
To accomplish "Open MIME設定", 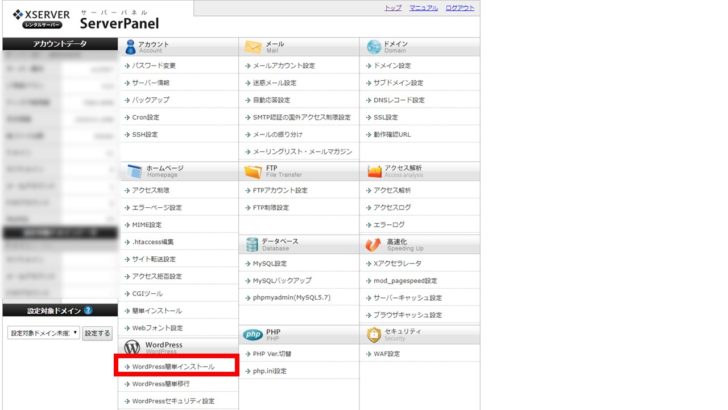I will tap(147, 225).
